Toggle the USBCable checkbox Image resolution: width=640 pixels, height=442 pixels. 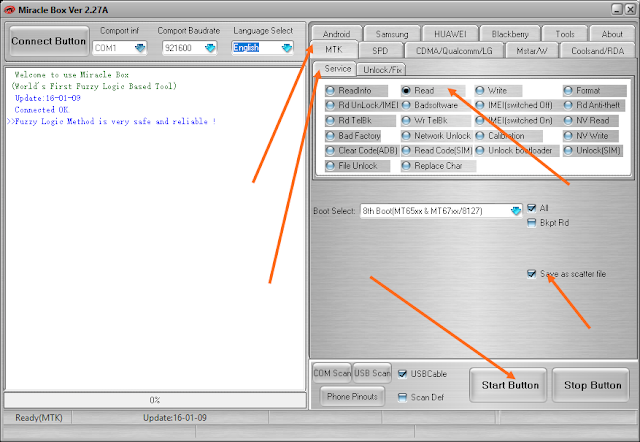point(402,374)
